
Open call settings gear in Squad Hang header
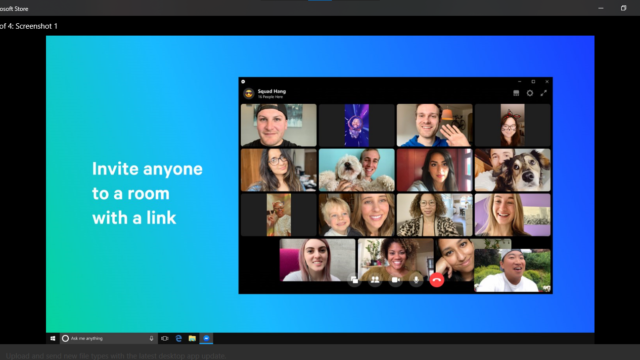530,93
